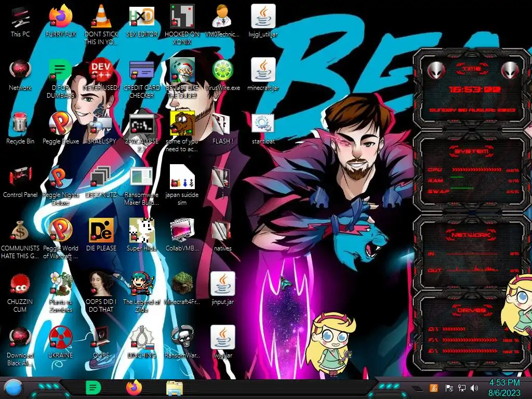This screenshot has width=532, height=399.
Task: Click the Java tray icon
Action: [433, 388]
